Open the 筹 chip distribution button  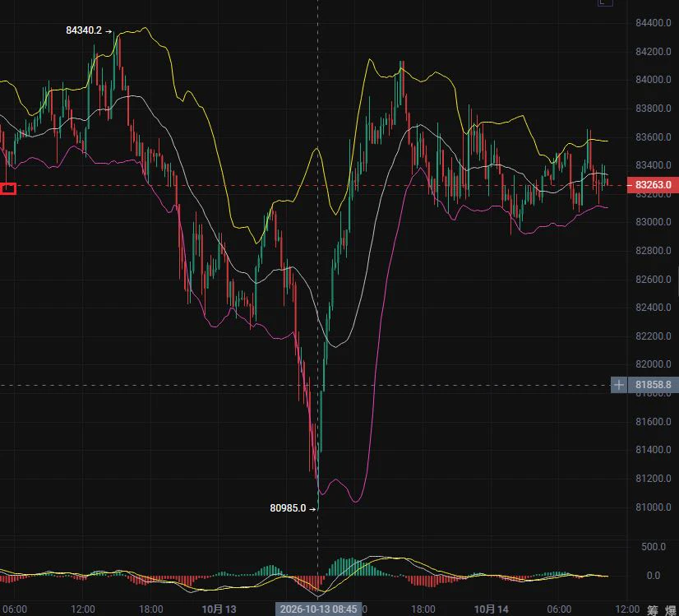coord(652,610)
